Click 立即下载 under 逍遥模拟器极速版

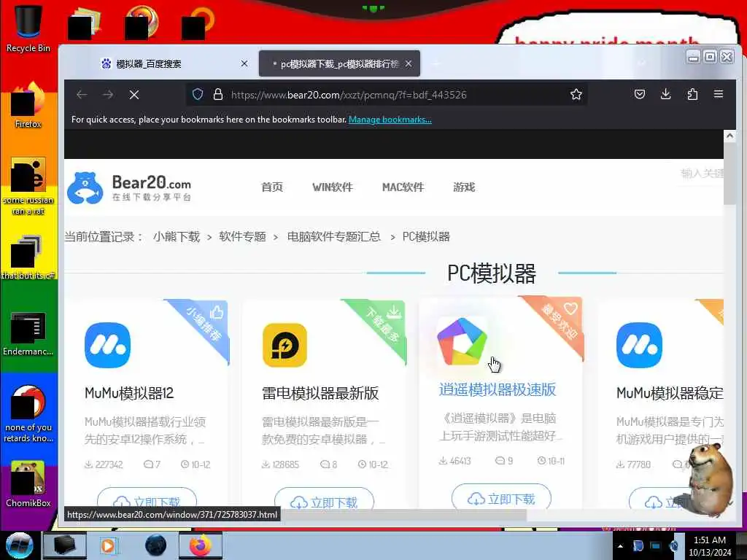pyautogui.click(x=501, y=497)
